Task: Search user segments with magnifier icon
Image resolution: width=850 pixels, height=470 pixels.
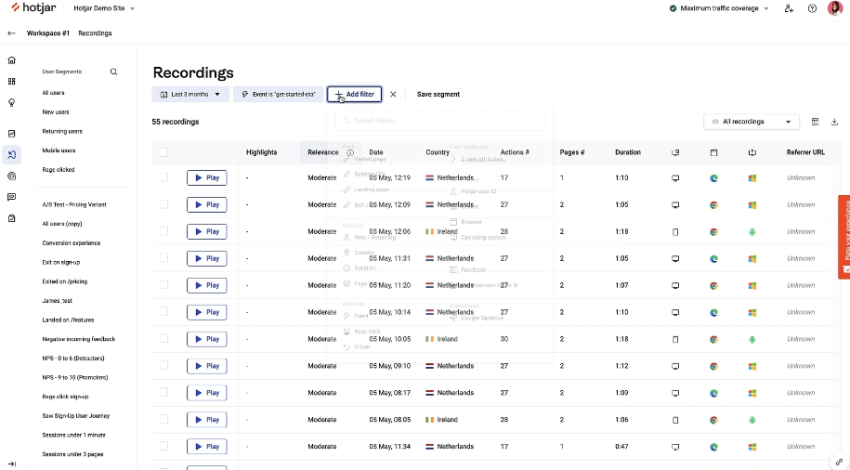Action: [114, 72]
